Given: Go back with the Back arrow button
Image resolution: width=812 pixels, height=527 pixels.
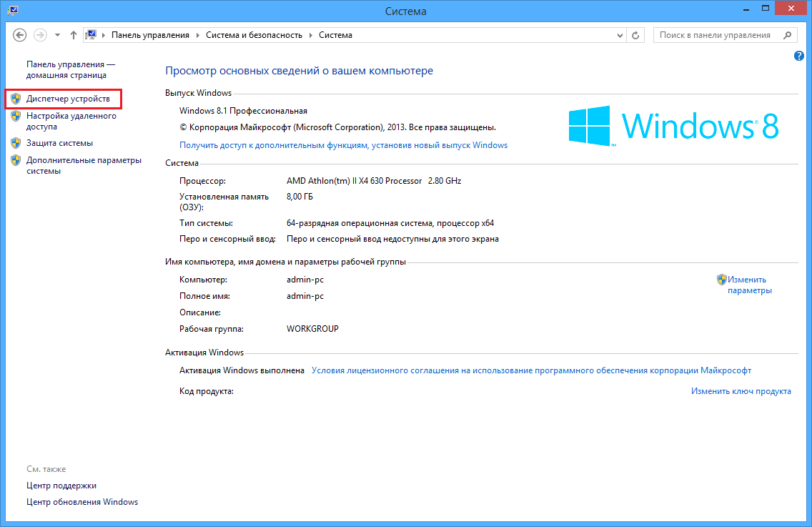Looking at the screenshot, I should 20,35.
